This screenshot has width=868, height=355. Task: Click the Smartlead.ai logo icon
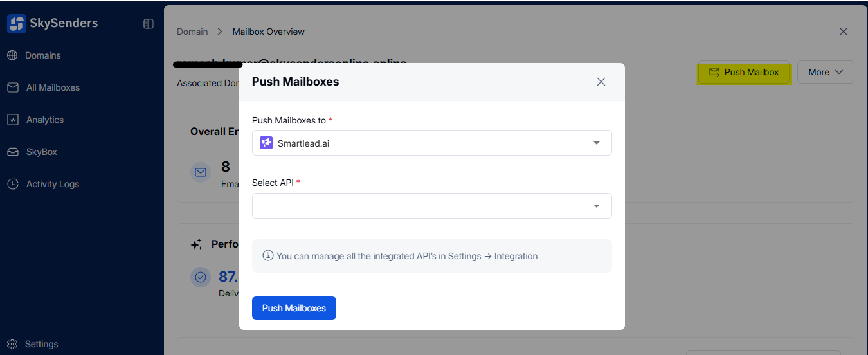(266, 143)
